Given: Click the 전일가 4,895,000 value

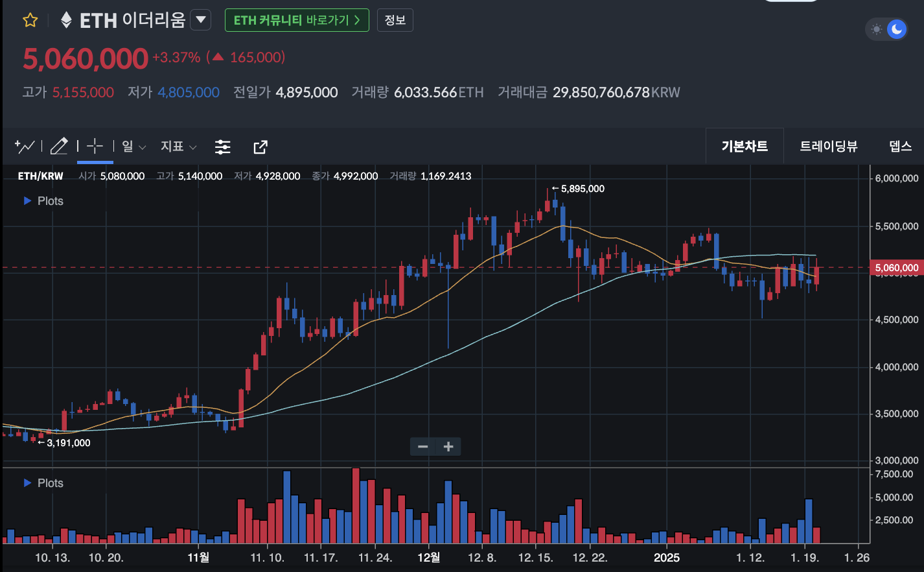Looking at the screenshot, I should (x=306, y=93).
